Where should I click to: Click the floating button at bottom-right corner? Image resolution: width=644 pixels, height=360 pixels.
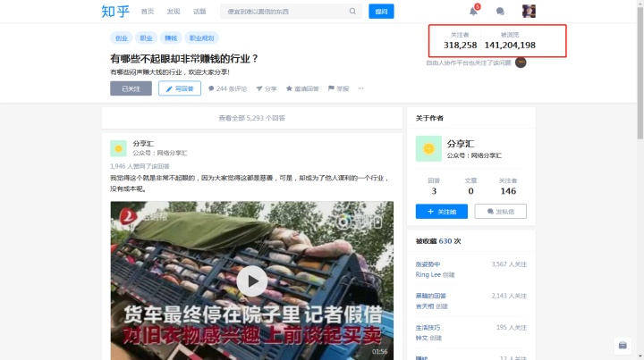click(x=623, y=345)
